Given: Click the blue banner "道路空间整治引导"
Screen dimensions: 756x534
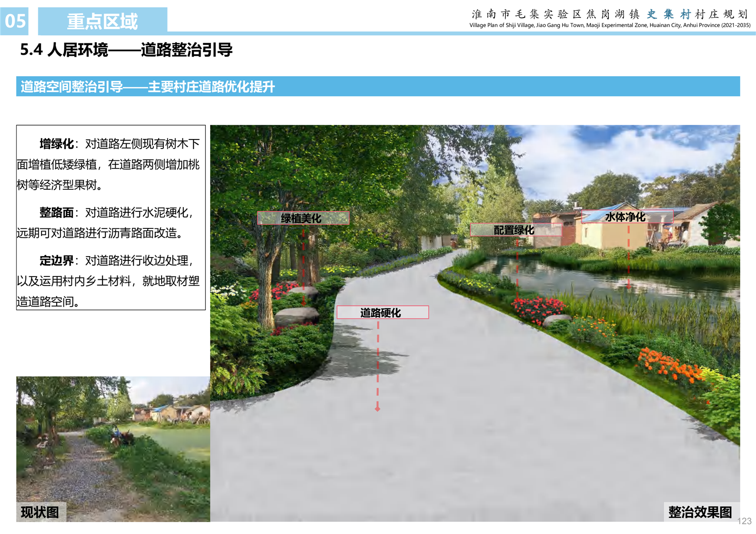Looking at the screenshot, I should [x=148, y=87].
